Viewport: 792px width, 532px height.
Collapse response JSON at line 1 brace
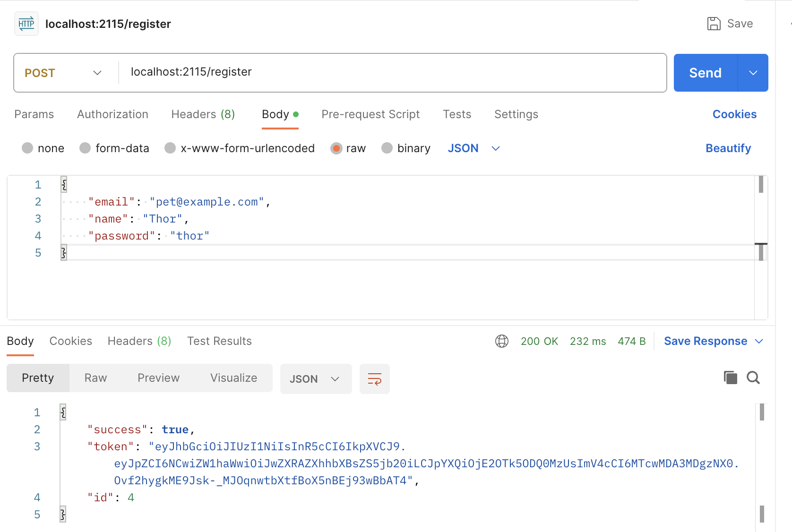[63, 412]
